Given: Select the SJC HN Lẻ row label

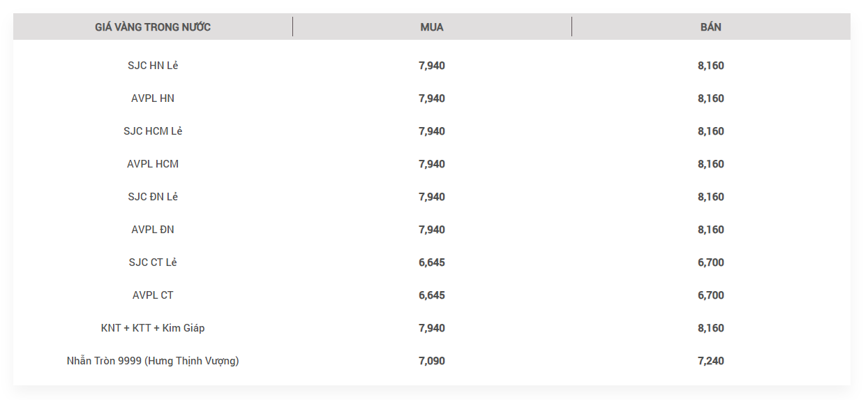Looking at the screenshot, I should point(153,66).
